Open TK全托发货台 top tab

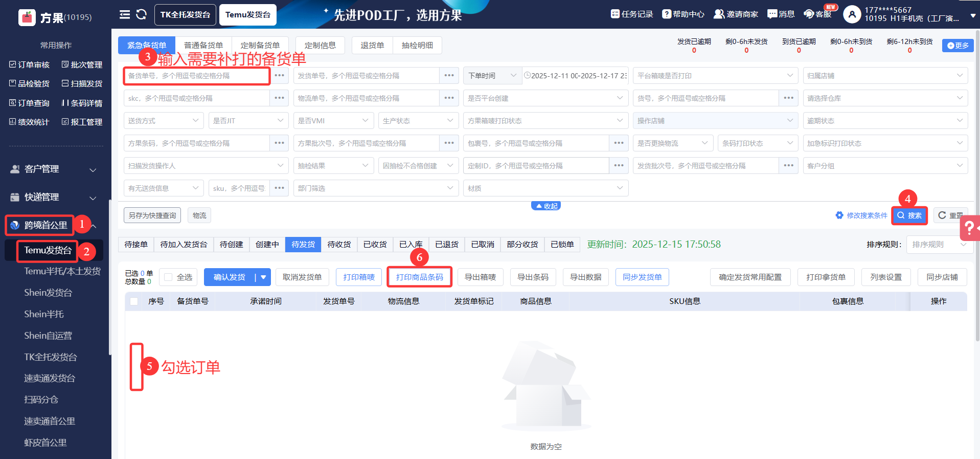pos(185,15)
